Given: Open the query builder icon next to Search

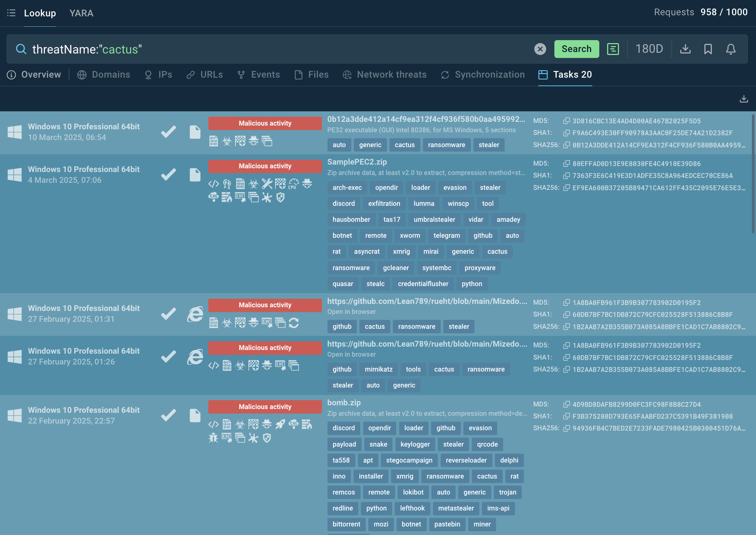Looking at the screenshot, I should point(613,49).
